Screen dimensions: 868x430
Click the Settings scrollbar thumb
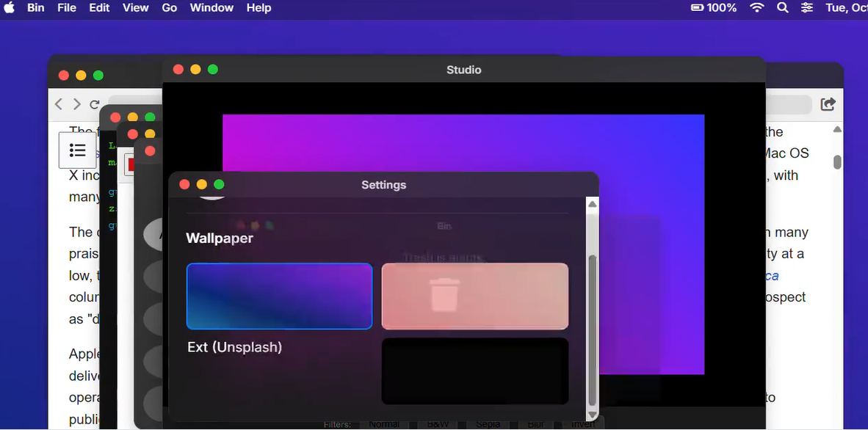point(593,330)
